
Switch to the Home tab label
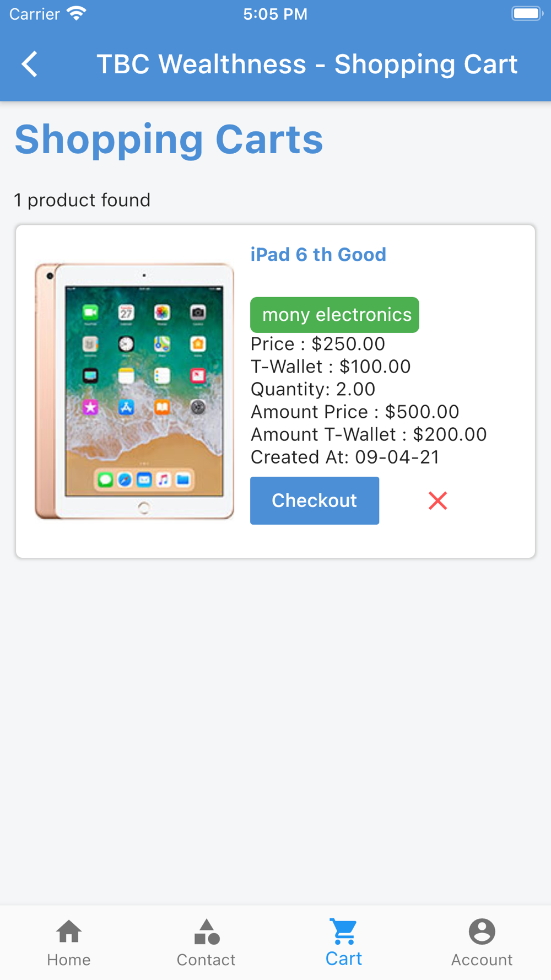tap(69, 960)
